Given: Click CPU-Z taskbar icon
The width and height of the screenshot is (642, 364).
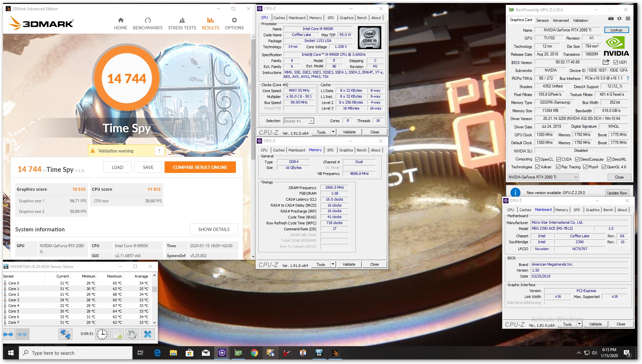Looking at the screenshot, I should pos(222,353).
